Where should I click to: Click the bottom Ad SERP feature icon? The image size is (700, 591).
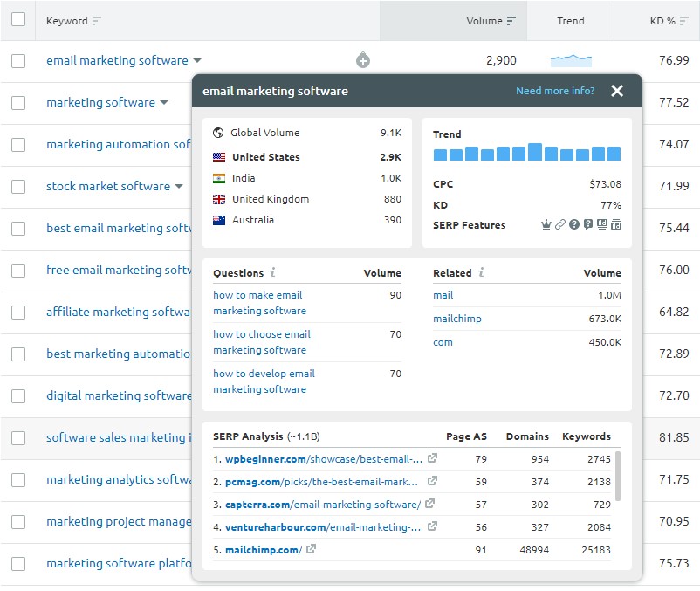[616, 224]
